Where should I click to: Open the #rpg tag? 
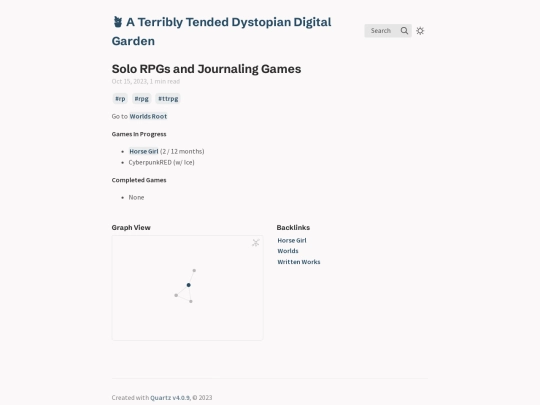142,99
